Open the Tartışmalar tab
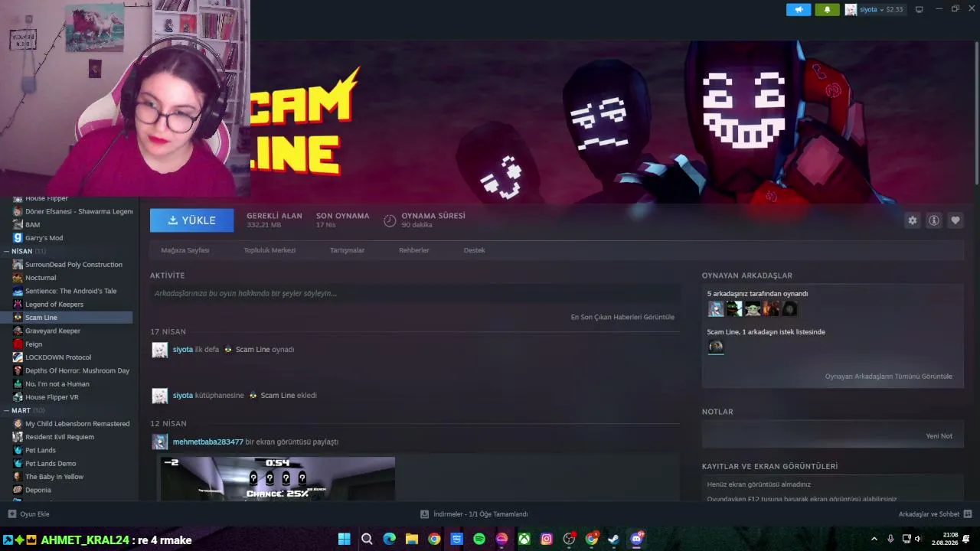Screen dimensions: 980x551 (347, 250)
